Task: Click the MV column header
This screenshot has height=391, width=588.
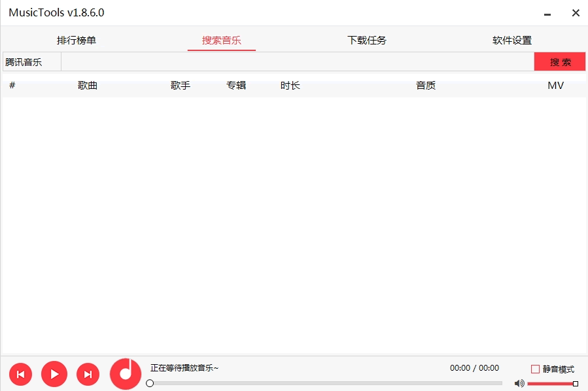Action: point(555,86)
